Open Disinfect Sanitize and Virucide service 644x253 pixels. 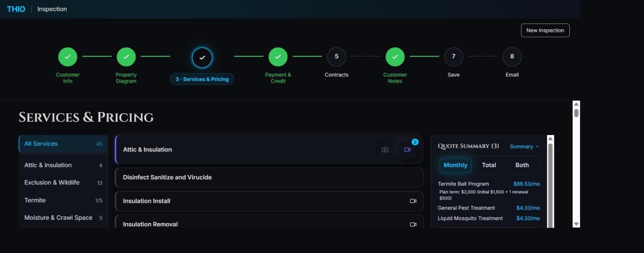pyautogui.click(x=269, y=177)
